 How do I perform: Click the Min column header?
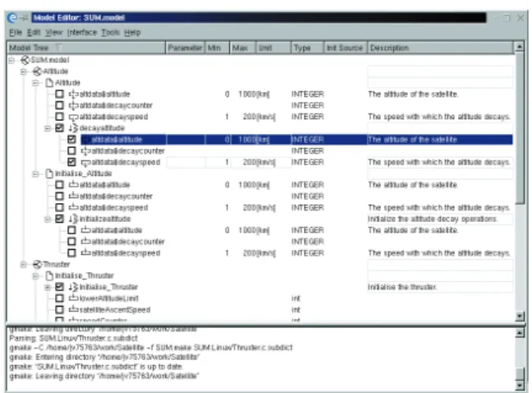pyautogui.click(x=217, y=48)
